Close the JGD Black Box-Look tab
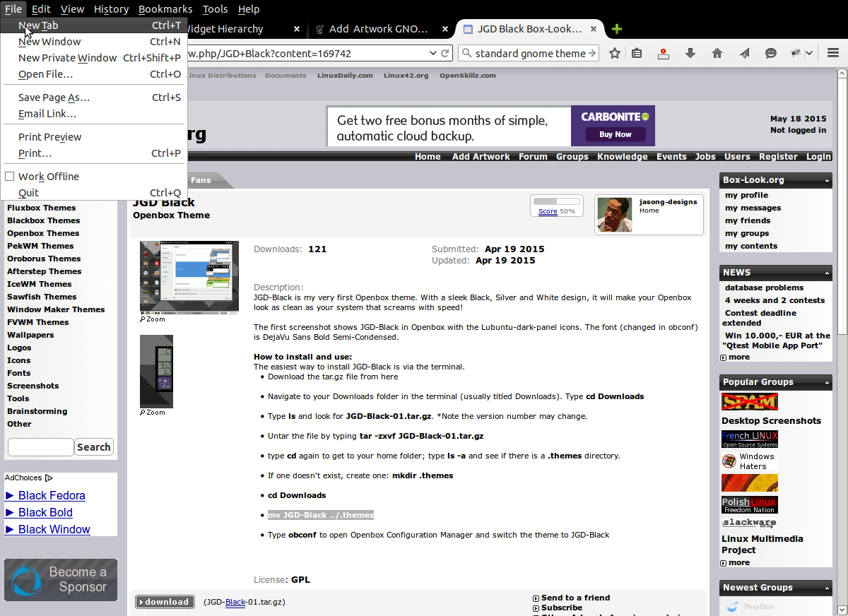Screen dimensions: 848x616 tap(594, 29)
